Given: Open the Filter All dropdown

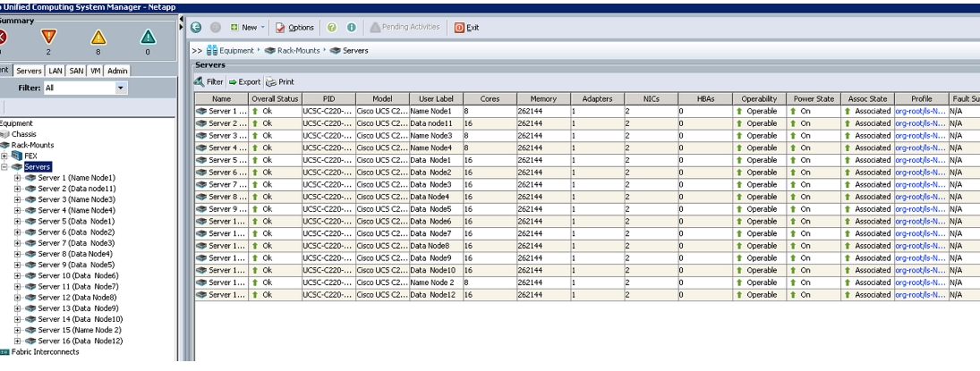Looking at the screenshot, I should tap(121, 89).
